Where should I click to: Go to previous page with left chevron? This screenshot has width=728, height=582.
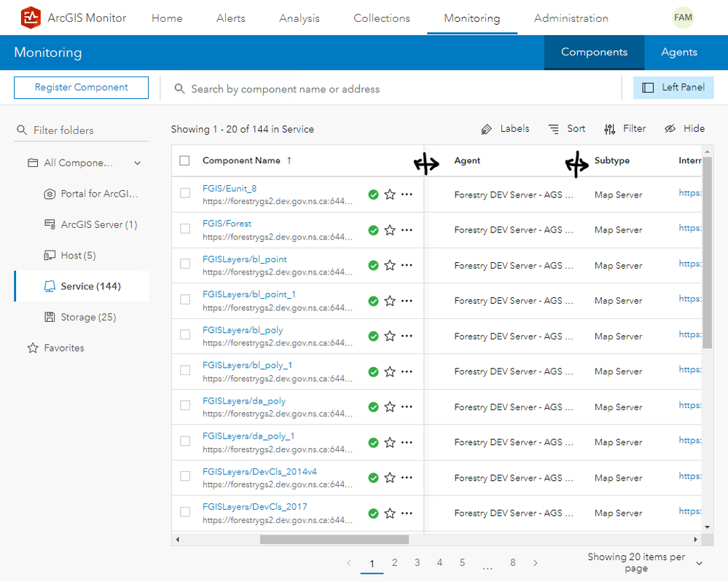coord(349,562)
